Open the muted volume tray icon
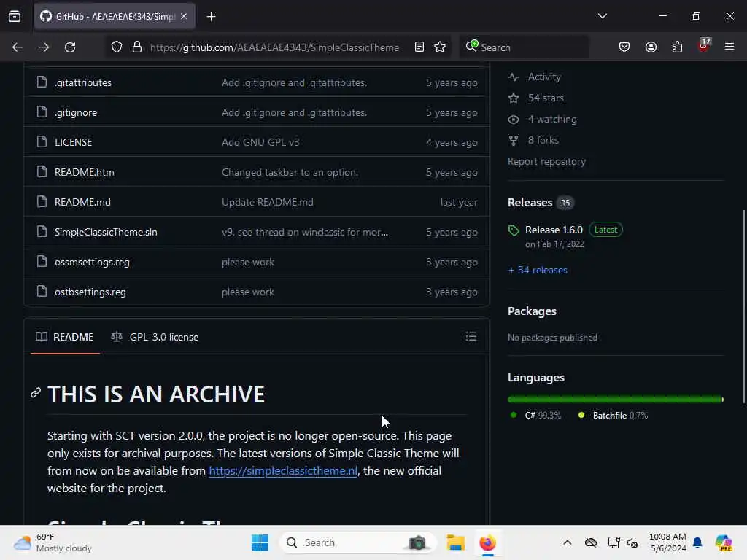The image size is (747, 560). pyautogui.click(x=632, y=542)
